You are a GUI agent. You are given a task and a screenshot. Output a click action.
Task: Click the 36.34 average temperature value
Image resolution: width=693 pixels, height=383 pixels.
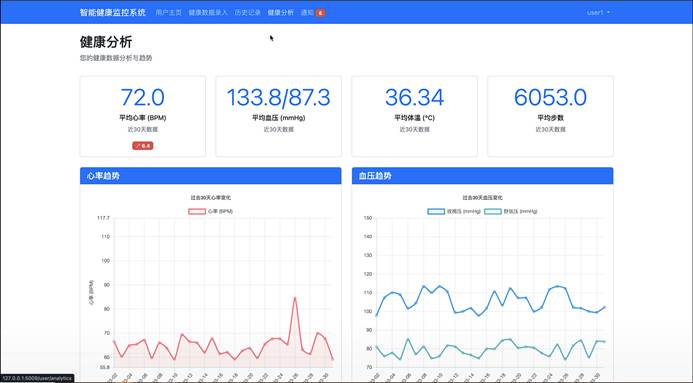pos(415,97)
